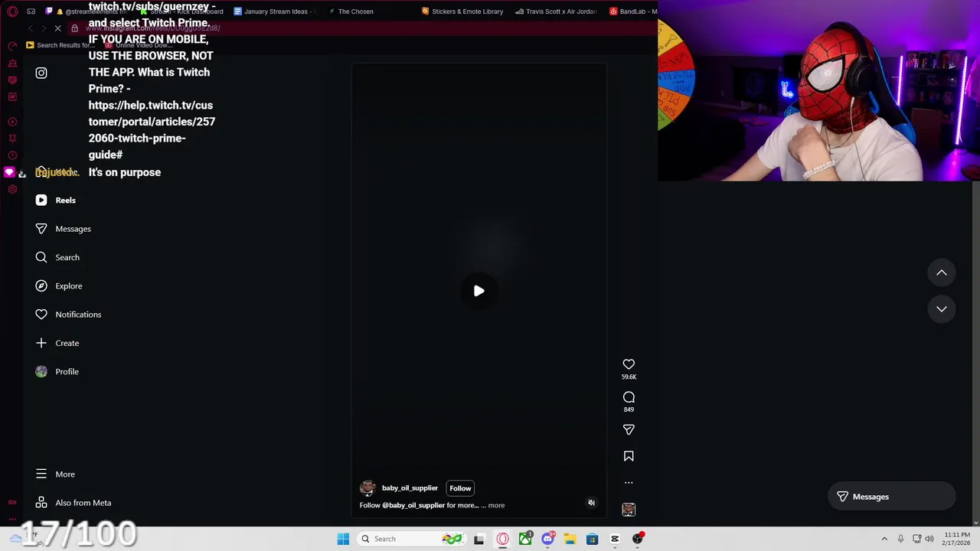Open baby_oil_supplier profile name
Screen dimensions: 980x551
(x=410, y=488)
